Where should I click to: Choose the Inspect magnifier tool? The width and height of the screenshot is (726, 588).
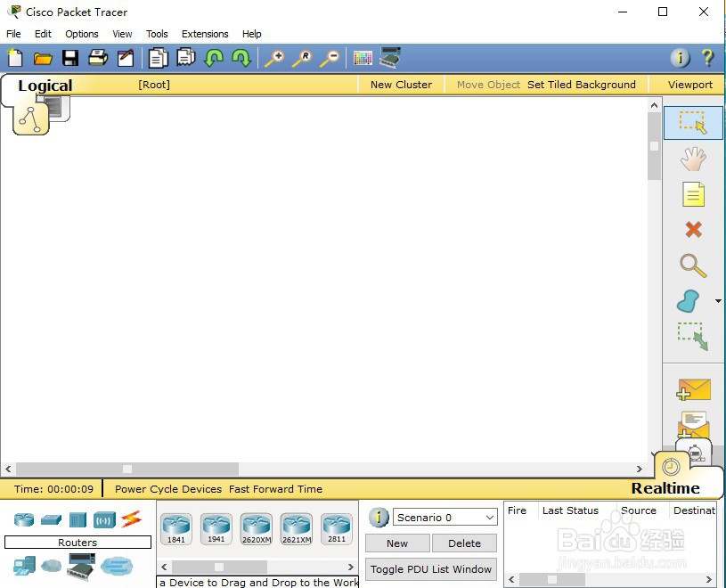[x=693, y=265]
